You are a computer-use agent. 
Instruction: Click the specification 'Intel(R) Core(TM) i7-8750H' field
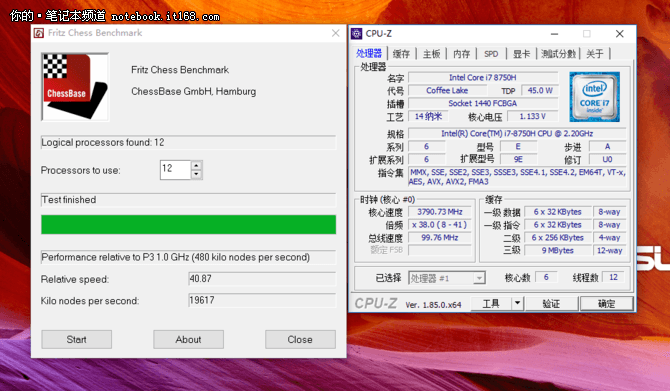click(517, 133)
